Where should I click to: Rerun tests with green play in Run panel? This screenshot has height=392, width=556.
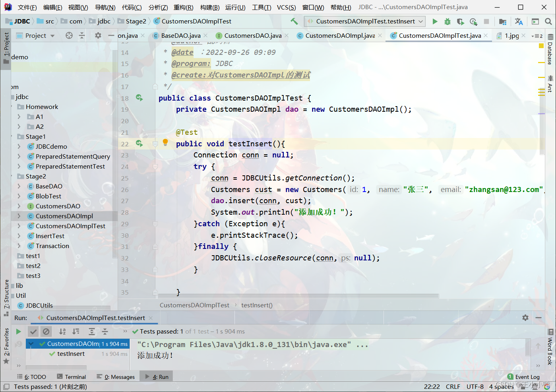(18, 332)
